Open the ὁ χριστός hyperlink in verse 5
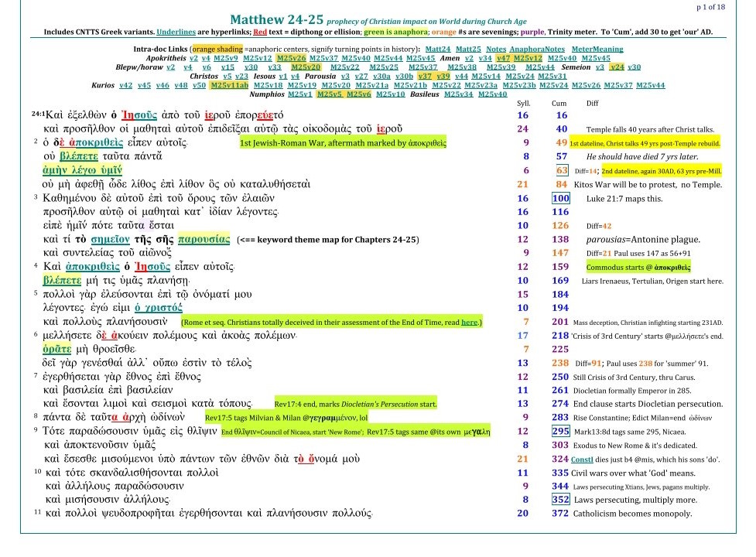The width and height of the screenshot is (756, 557). click(x=159, y=307)
